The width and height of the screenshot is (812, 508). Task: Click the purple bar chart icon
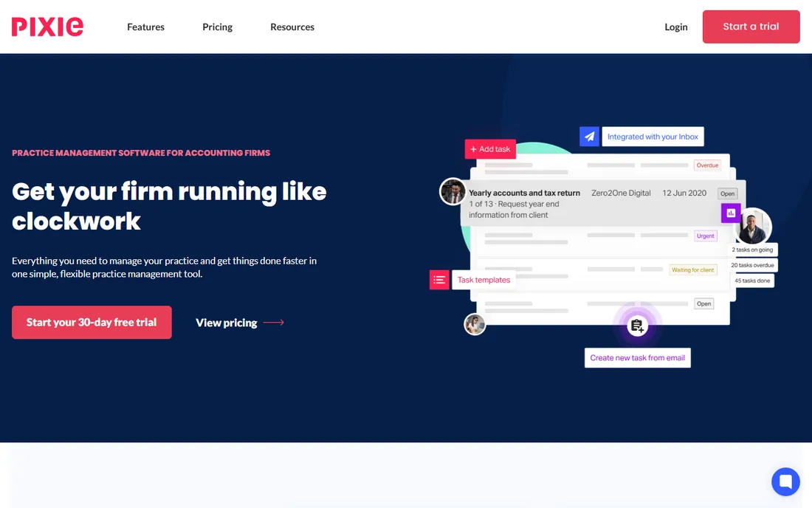(x=731, y=213)
